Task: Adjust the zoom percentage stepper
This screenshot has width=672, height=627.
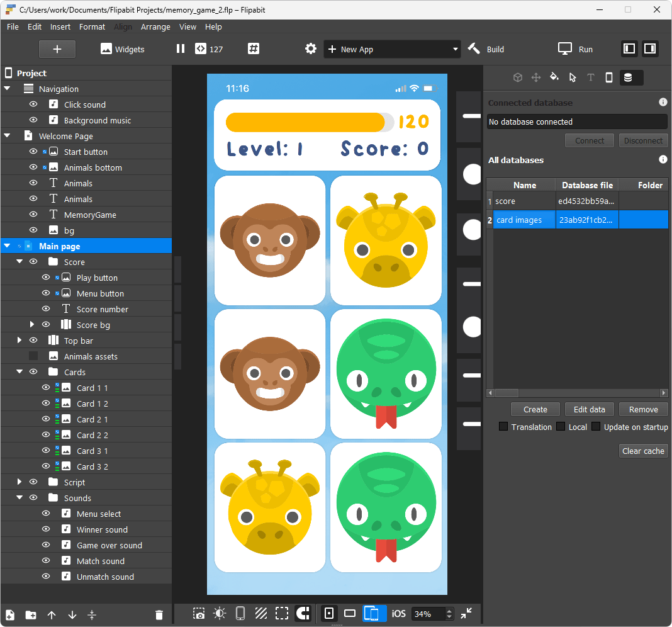Action: 449,613
